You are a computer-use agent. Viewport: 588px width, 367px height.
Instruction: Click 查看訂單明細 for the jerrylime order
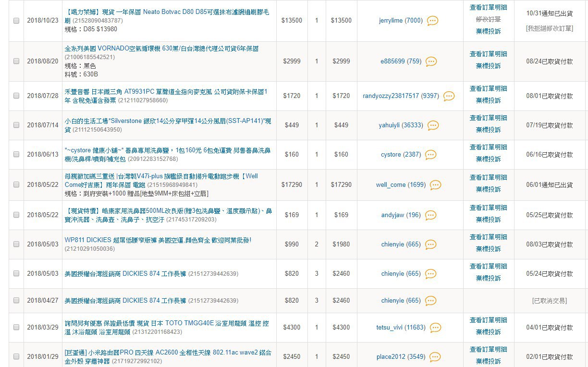tap(488, 8)
